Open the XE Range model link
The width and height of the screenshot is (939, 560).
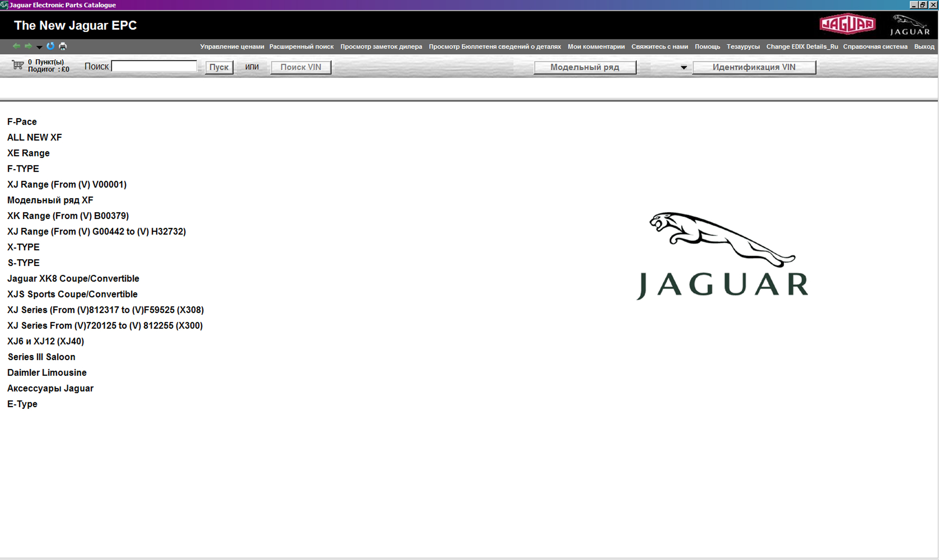[29, 153]
